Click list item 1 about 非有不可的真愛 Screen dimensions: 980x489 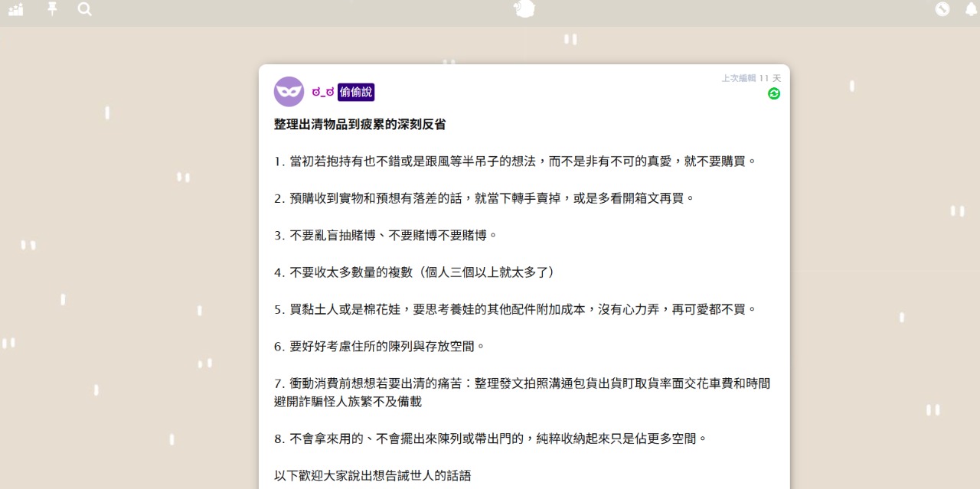515,161
